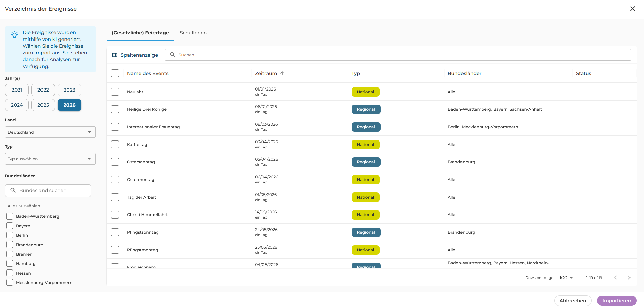644x308 pixels.
Task: Select year 2025
Action: [43, 105]
